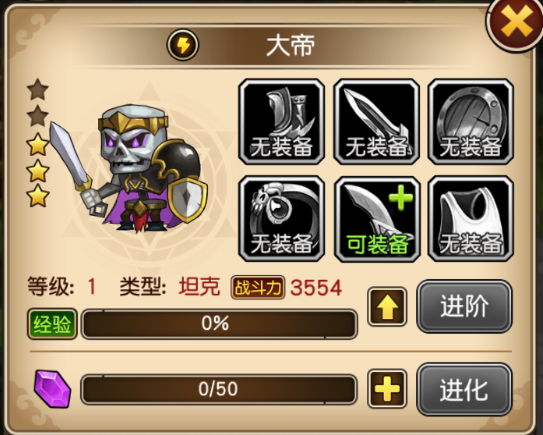Select the sword equipment slot
The width and height of the screenshot is (543, 435).
[376, 122]
